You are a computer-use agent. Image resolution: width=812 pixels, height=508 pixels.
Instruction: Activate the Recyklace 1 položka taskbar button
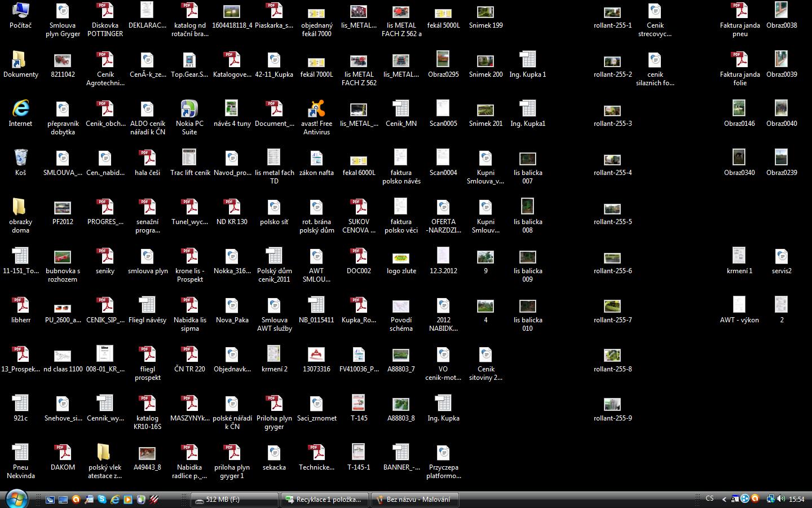pos(324,500)
